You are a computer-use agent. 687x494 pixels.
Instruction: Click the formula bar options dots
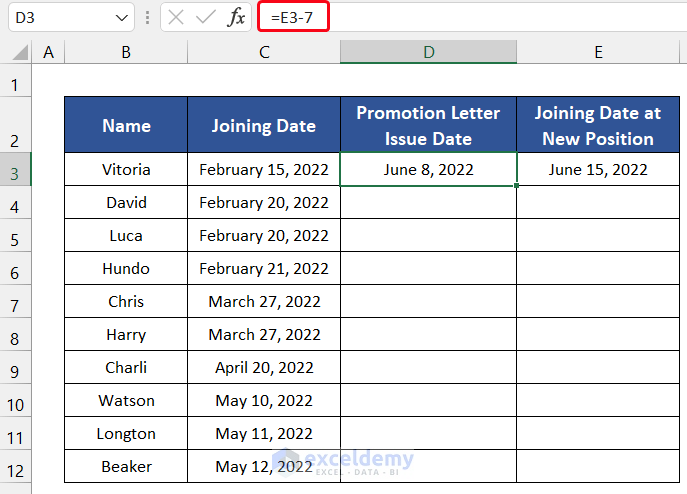148,17
